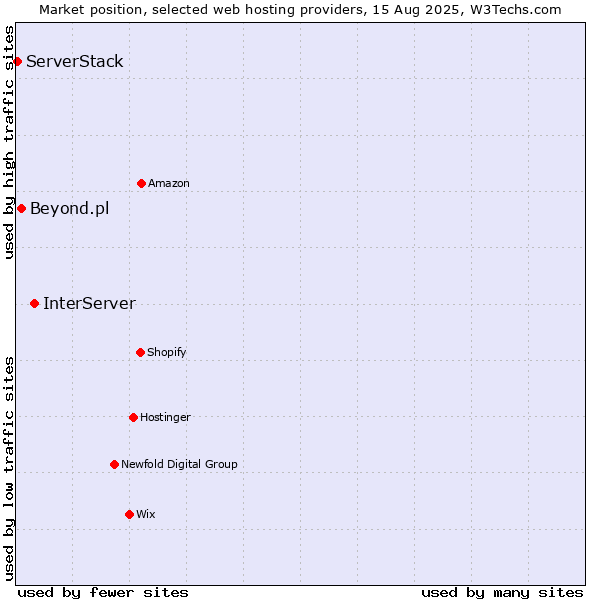Select the Beyond.pl label
Image resolution: width=600 pixels, height=600 pixels.
point(70,209)
